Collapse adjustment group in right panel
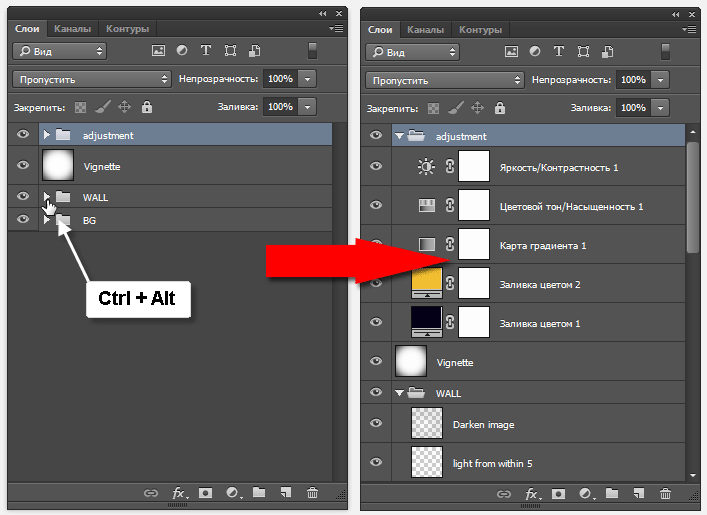This screenshot has height=515, width=707. tap(399, 135)
